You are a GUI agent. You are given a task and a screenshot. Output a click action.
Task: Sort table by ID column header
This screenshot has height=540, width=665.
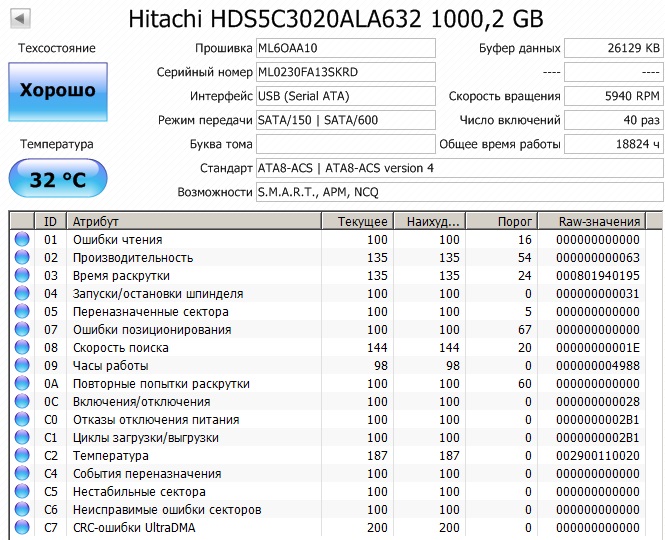[x=50, y=221]
